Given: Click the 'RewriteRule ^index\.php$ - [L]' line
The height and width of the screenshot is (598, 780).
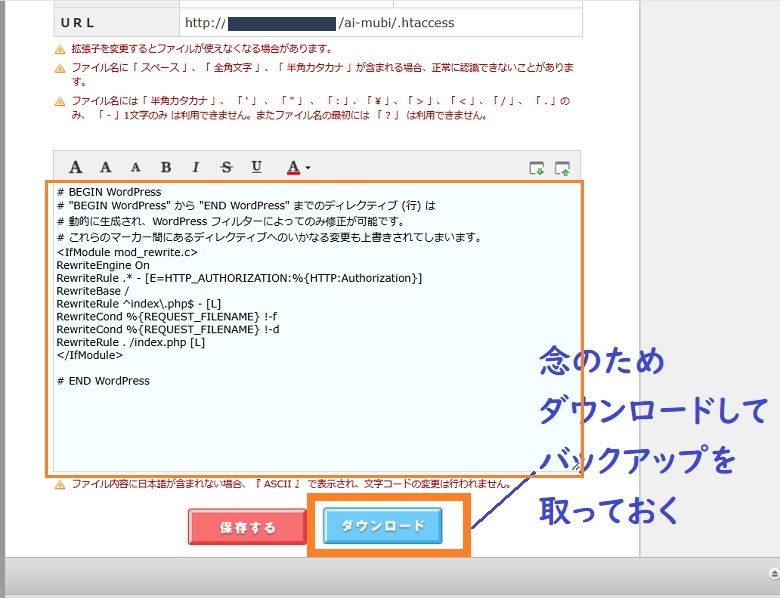Looking at the screenshot, I should pos(139,304).
